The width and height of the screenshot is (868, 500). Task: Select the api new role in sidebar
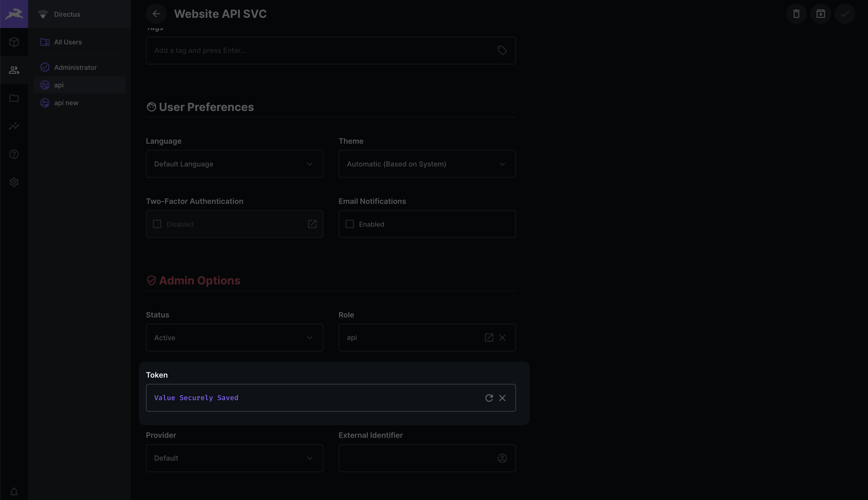click(x=66, y=102)
